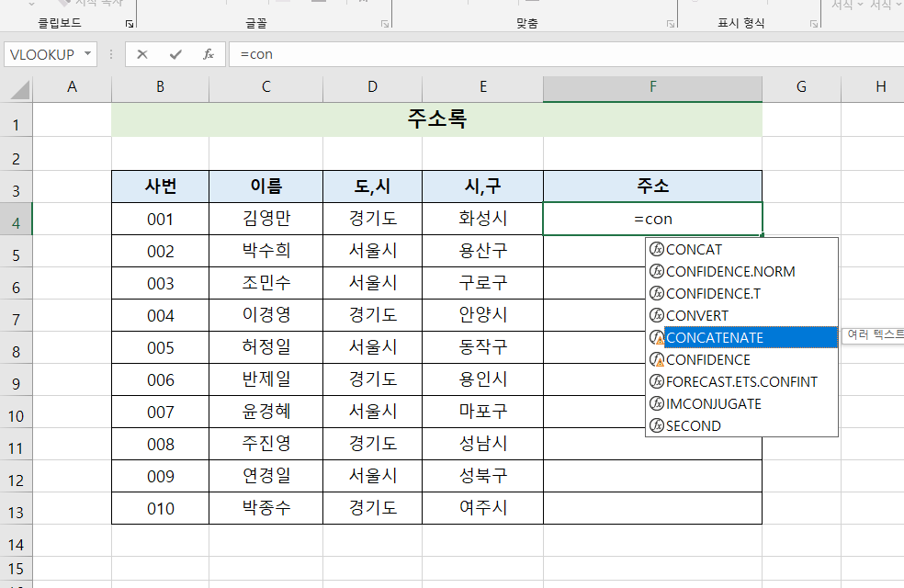The height and width of the screenshot is (588, 904).
Task: Click cell containing 윤경혜
Action: [x=266, y=412]
